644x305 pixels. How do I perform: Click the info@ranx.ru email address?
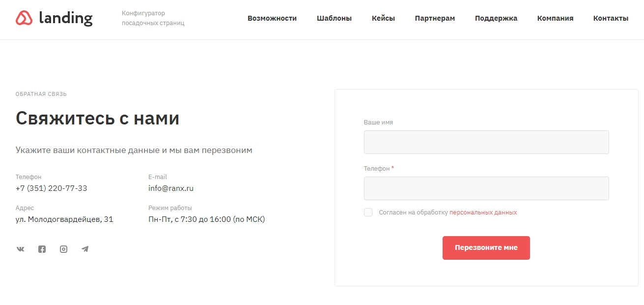(171, 188)
